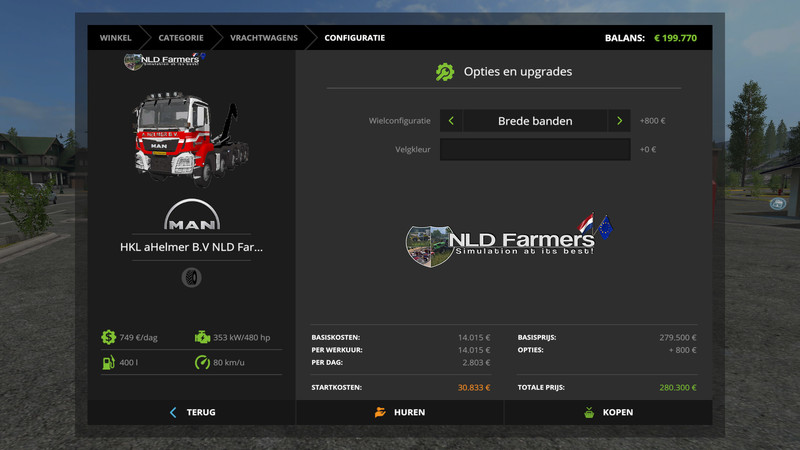Click the daily cost money icon

click(x=108, y=337)
